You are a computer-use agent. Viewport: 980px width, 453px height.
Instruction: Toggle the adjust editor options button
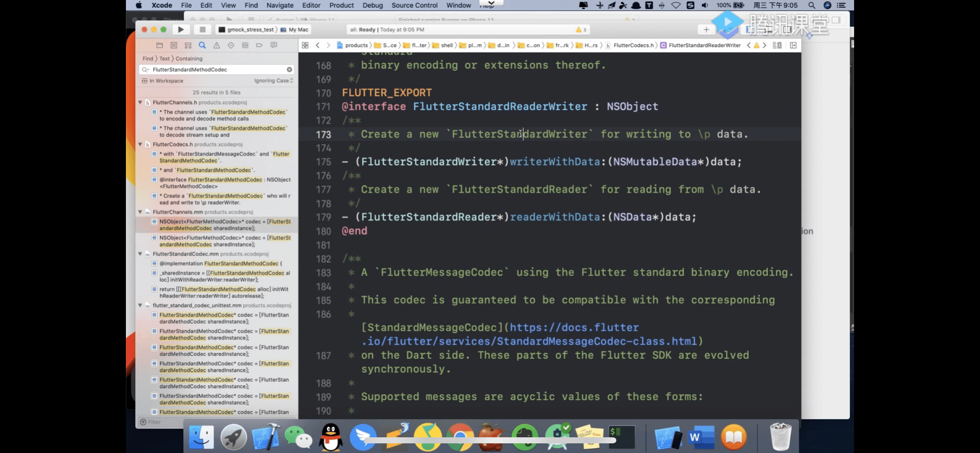click(x=777, y=45)
